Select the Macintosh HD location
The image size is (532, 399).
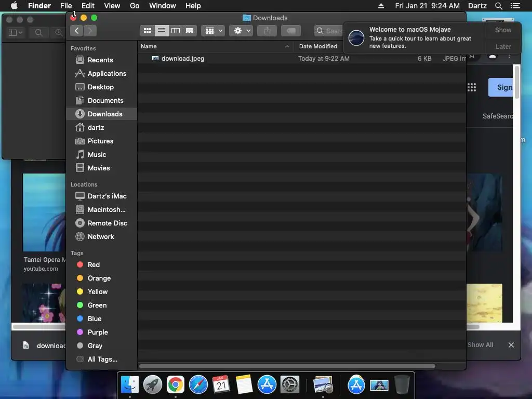point(100,210)
